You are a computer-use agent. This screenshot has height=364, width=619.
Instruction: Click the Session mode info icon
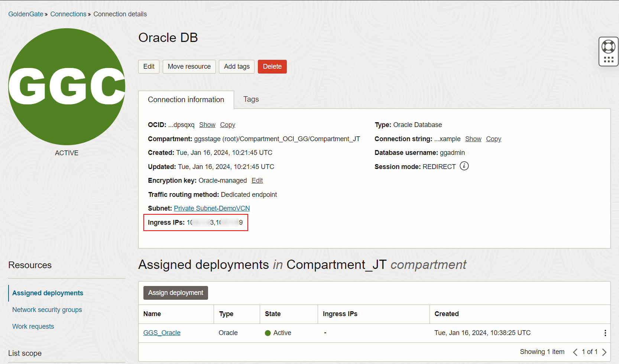[x=464, y=166]
